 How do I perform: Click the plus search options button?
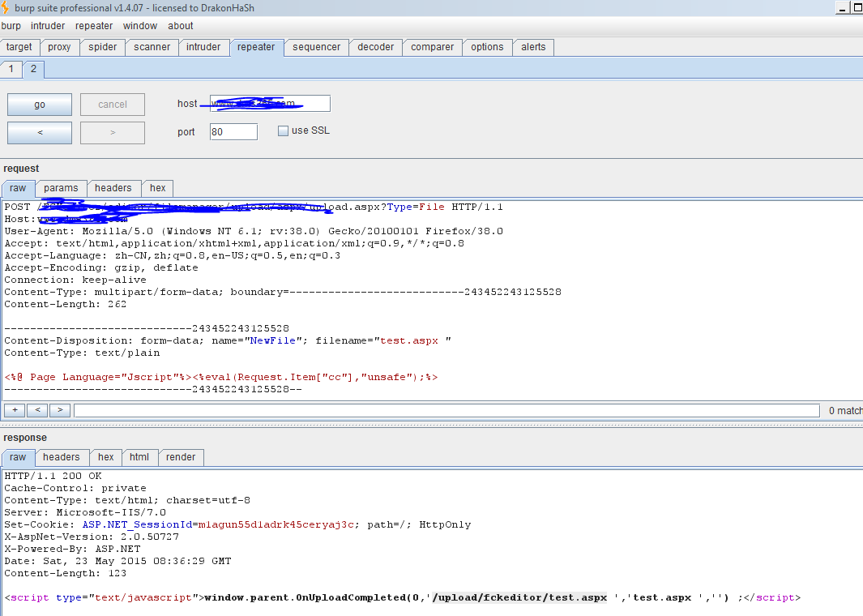(x=15, y=410)
